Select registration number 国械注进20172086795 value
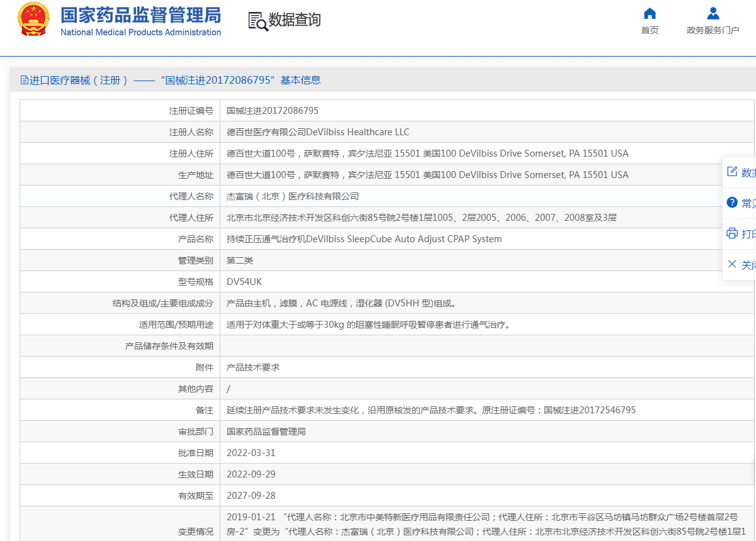The width and height of the screenshot is (756, 541). [273, 111]
